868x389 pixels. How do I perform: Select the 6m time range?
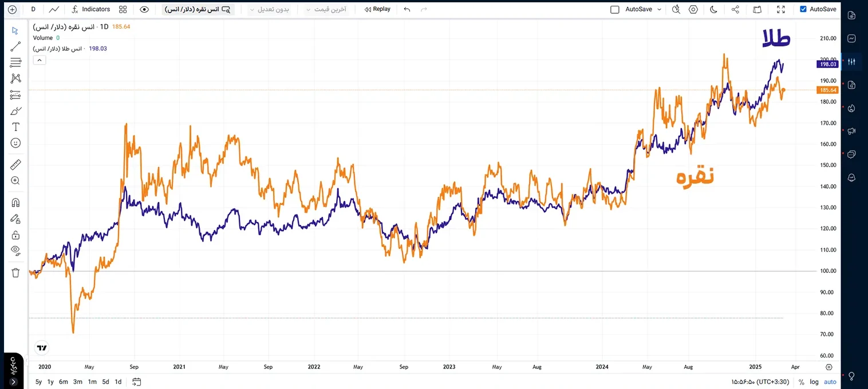coord(63,382)
